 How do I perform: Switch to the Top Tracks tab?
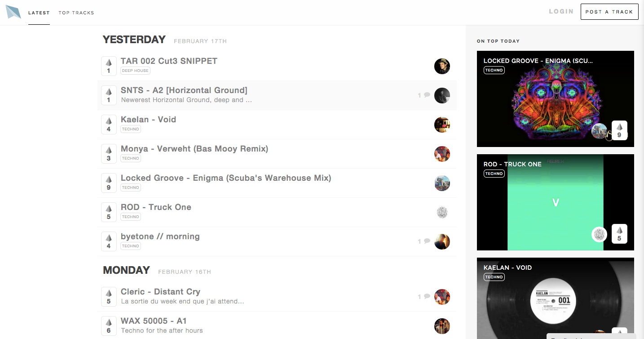pyautogui.click(x=76, y=13)
